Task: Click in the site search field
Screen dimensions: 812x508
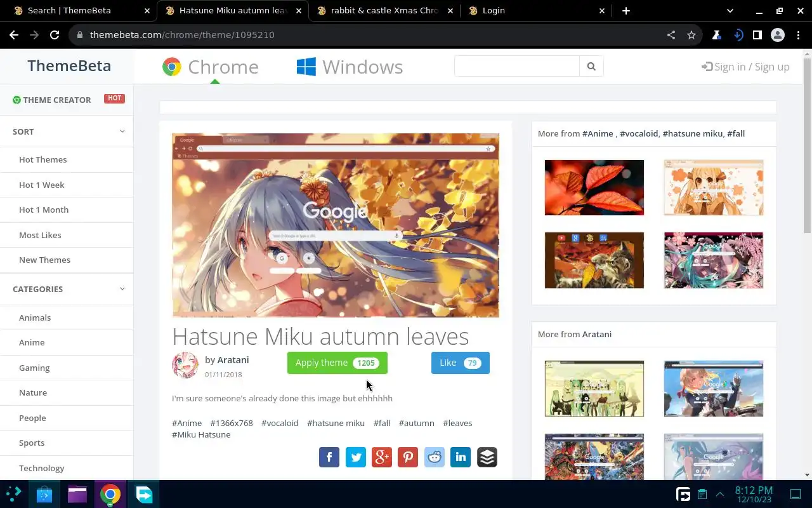Action: 517,66
